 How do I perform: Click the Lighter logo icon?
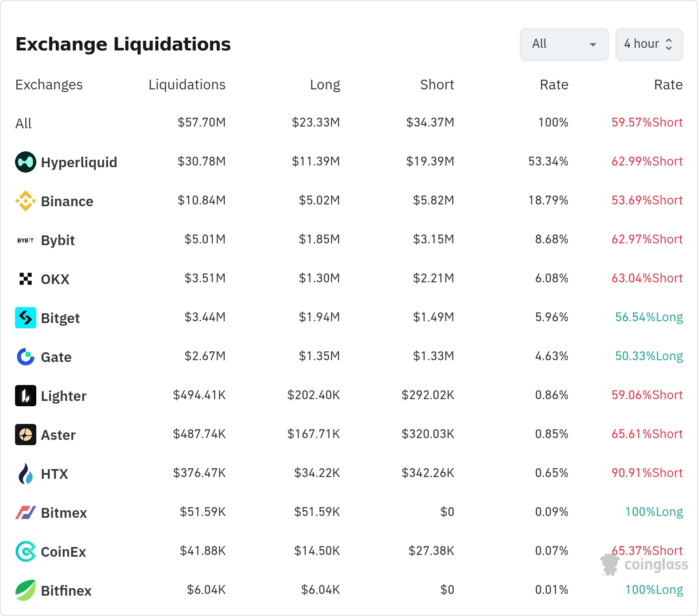[26, 396]
